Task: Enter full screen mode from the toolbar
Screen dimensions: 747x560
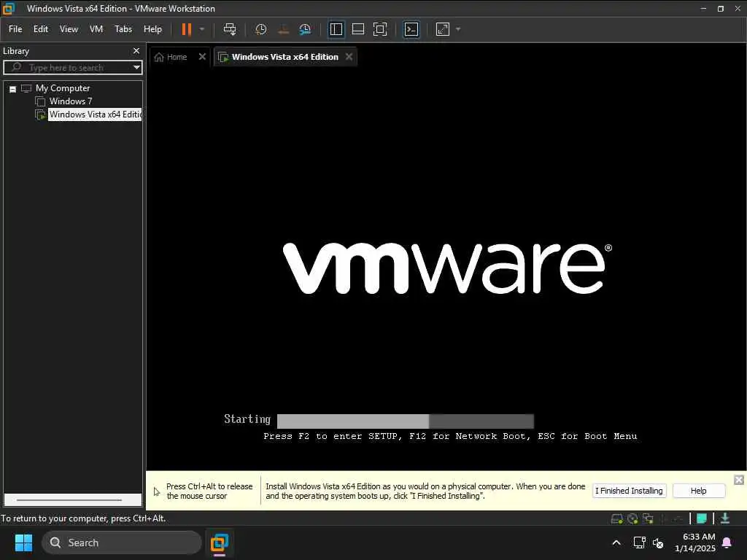Action: pos(379,29)
